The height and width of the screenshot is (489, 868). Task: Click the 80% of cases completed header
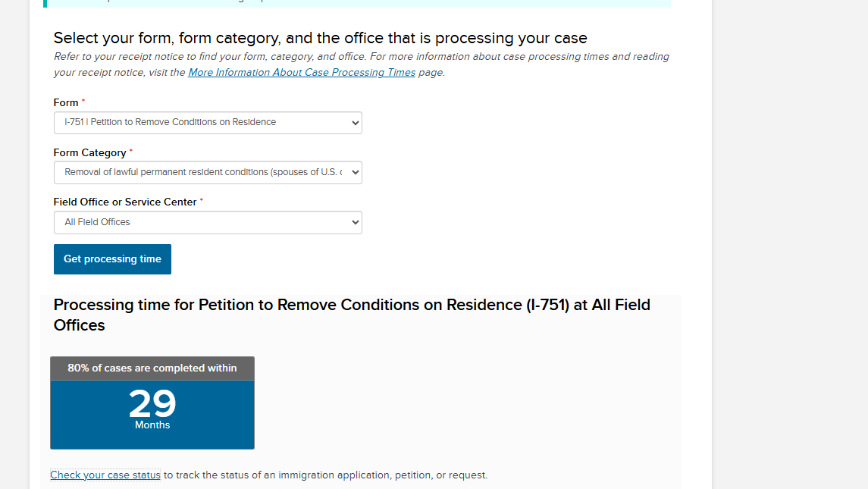[152, 368]
